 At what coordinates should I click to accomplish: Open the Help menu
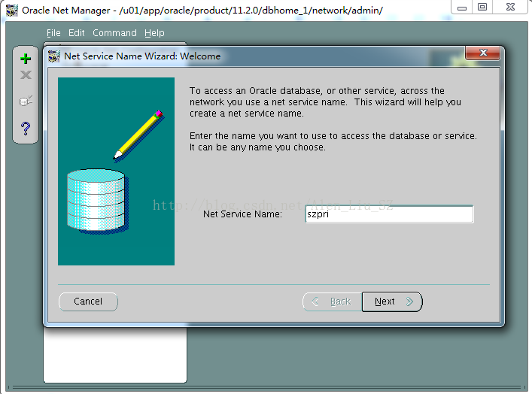tap(154, 33)
